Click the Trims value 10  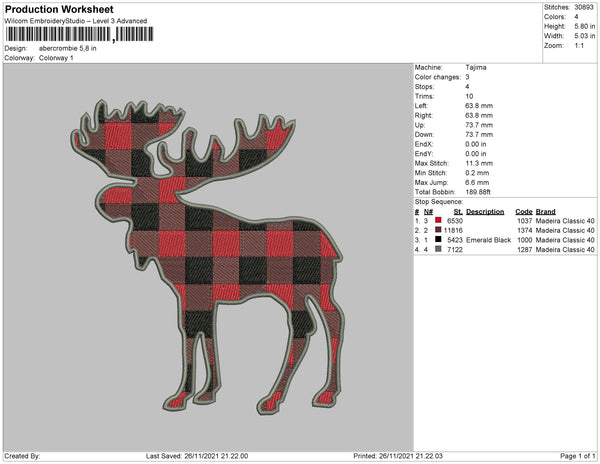coord(469,96)
